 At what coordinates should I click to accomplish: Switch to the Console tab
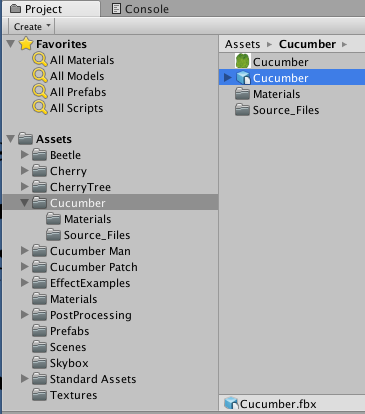pos(140,9)
